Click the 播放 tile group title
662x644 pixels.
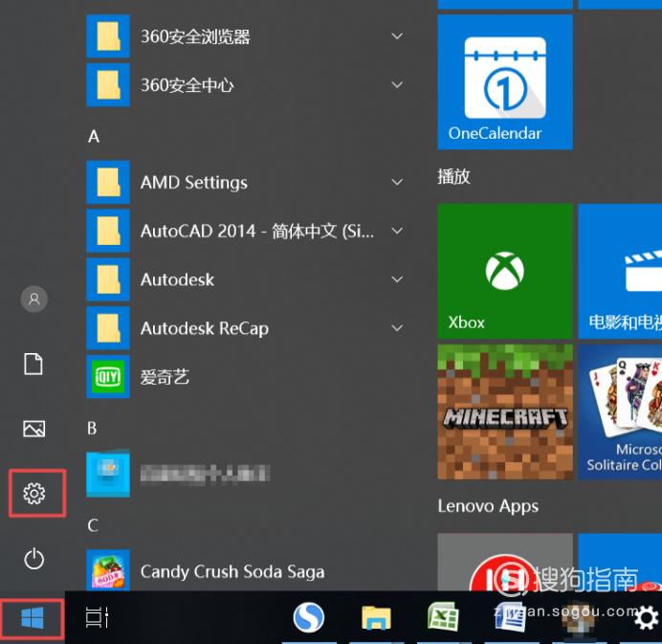click(453, 176)
